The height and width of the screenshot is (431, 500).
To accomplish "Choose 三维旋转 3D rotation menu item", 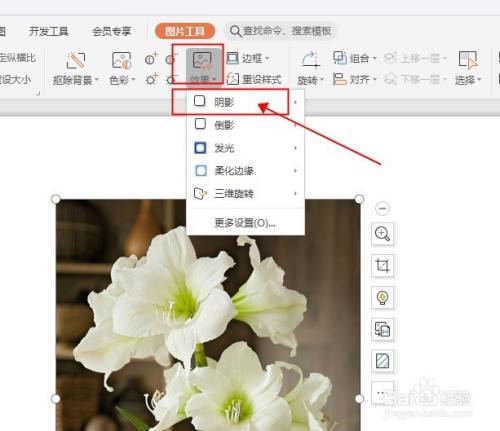I will (245, 193).
